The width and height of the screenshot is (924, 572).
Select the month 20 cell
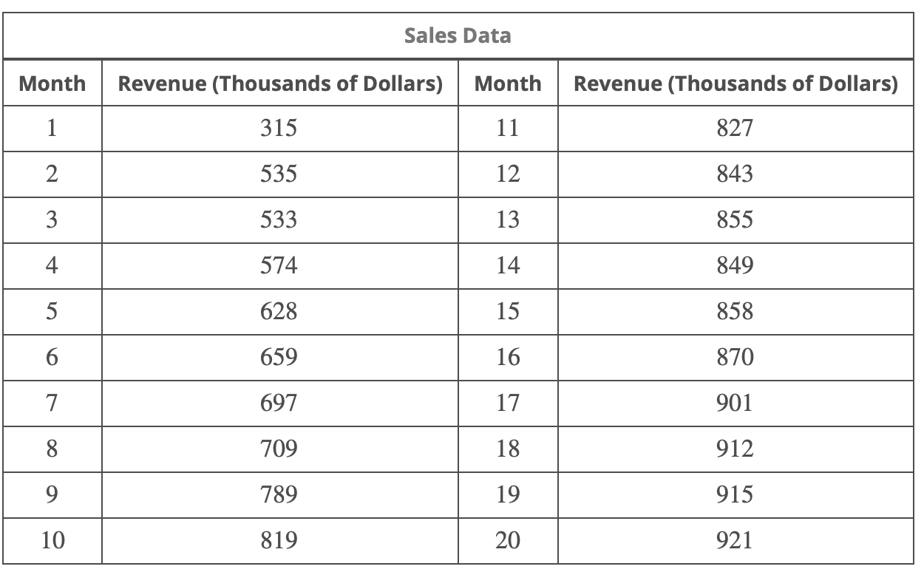pyautogui.click(x=507, y=541)
